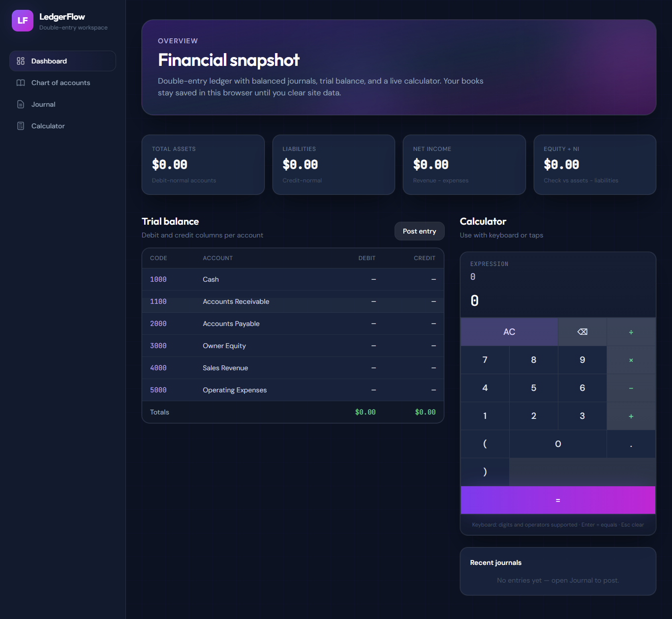Click the Total Assets summary card
Screen dimensions: 672x619
pyautogui.click(x=203, y=165)
